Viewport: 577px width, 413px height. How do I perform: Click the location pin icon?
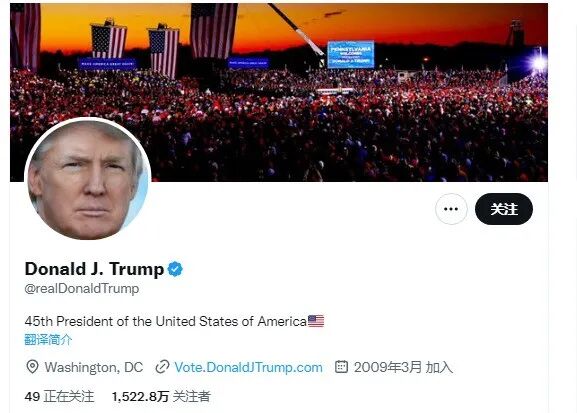click(x=32, y=367)
